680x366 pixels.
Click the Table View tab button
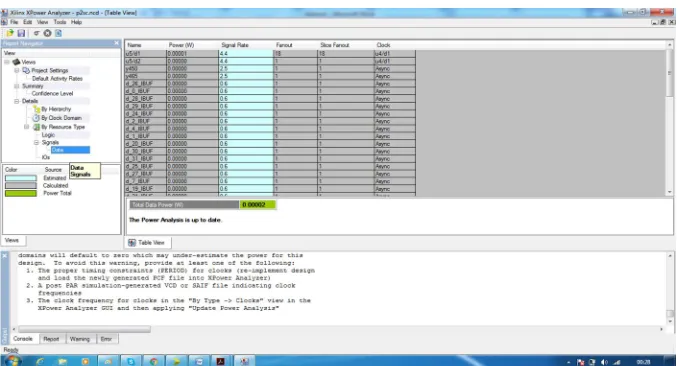tap(147, 243)
